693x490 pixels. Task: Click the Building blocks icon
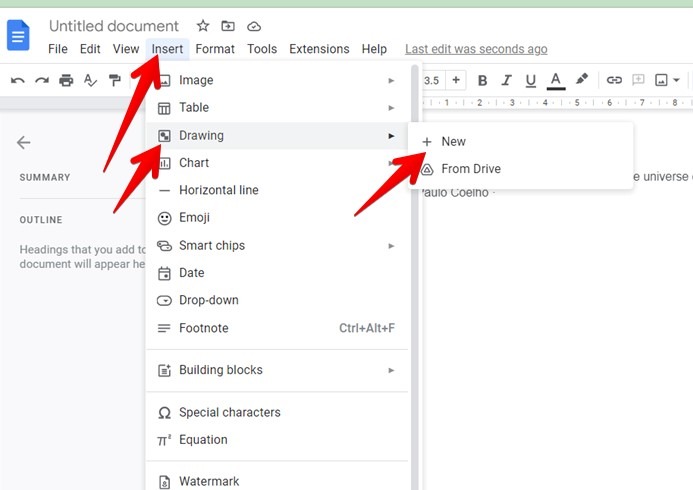coord(164,370)
